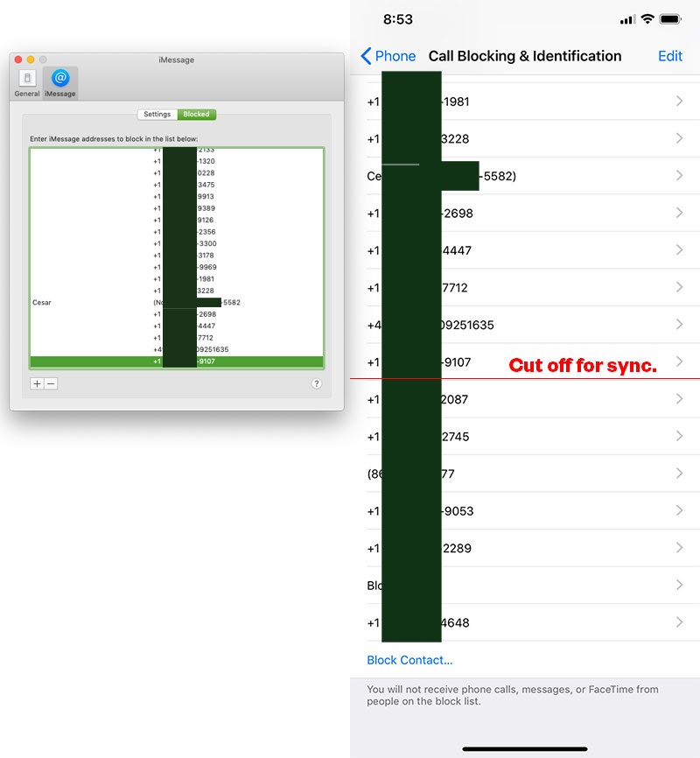Open chevron for number ending 09251635
Image resolution: width=700 pixels, height=758 pixels.
(x=679, y=325)
